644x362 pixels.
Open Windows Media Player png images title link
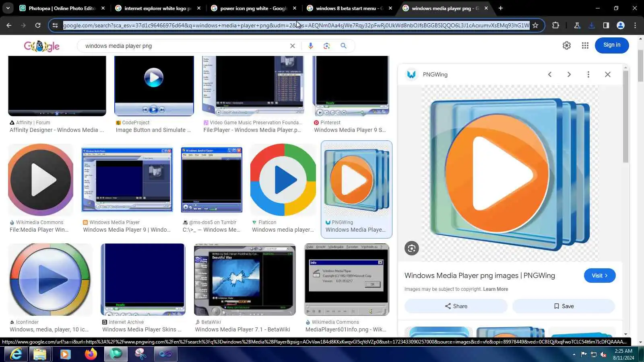[480, 276]
